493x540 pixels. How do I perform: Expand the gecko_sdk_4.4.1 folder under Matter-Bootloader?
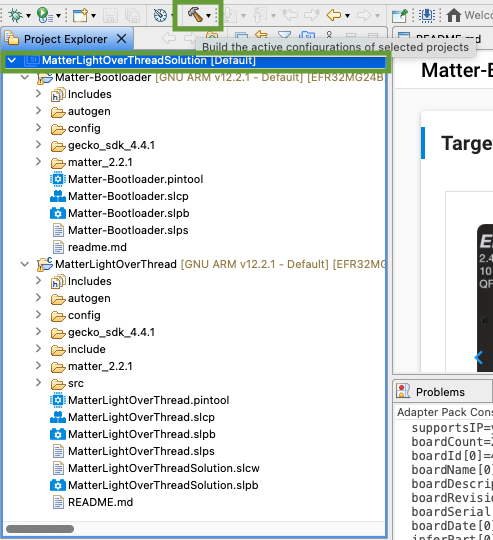39,145
